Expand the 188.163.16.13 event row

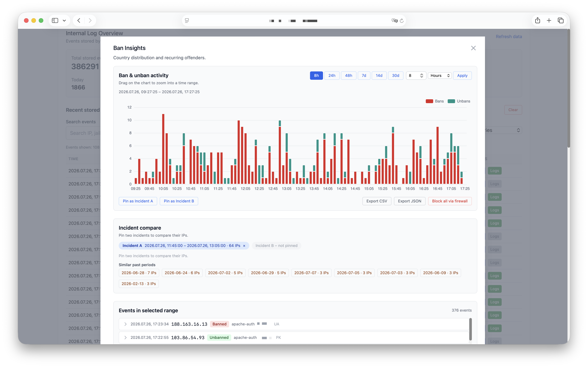125,324
